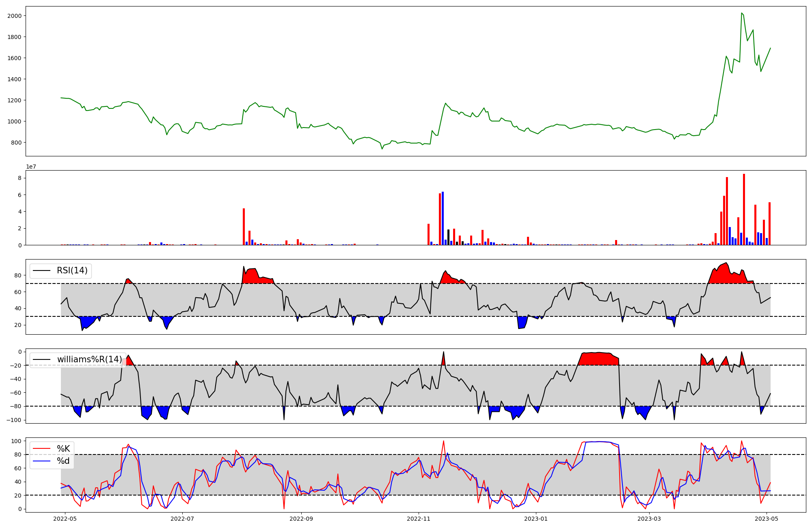This screenshot has width=812, height=528.
Task: Click the tallest blue volume bar
Action: 443,218
